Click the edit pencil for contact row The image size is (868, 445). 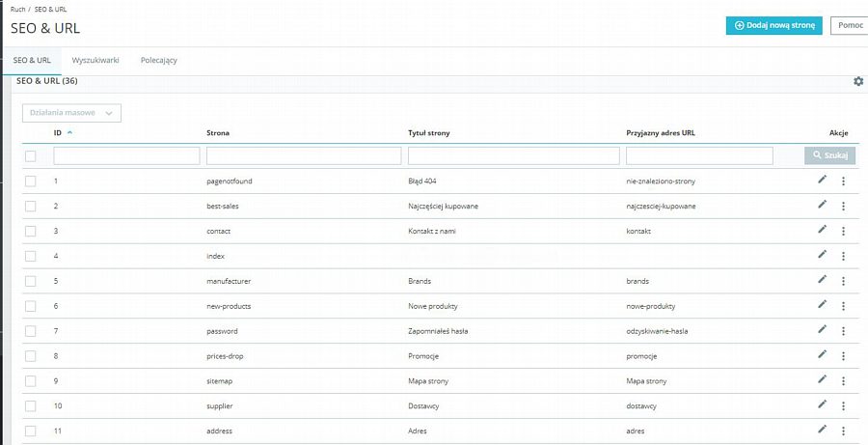tap(822, 230)
